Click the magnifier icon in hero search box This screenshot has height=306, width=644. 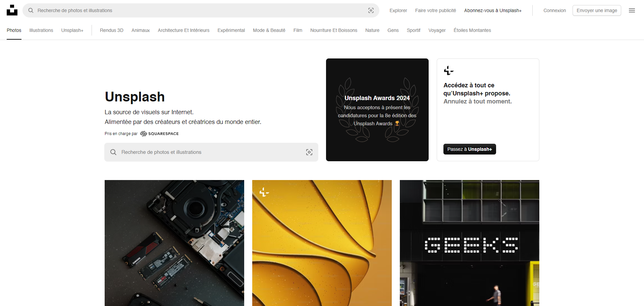coord(113,152)
